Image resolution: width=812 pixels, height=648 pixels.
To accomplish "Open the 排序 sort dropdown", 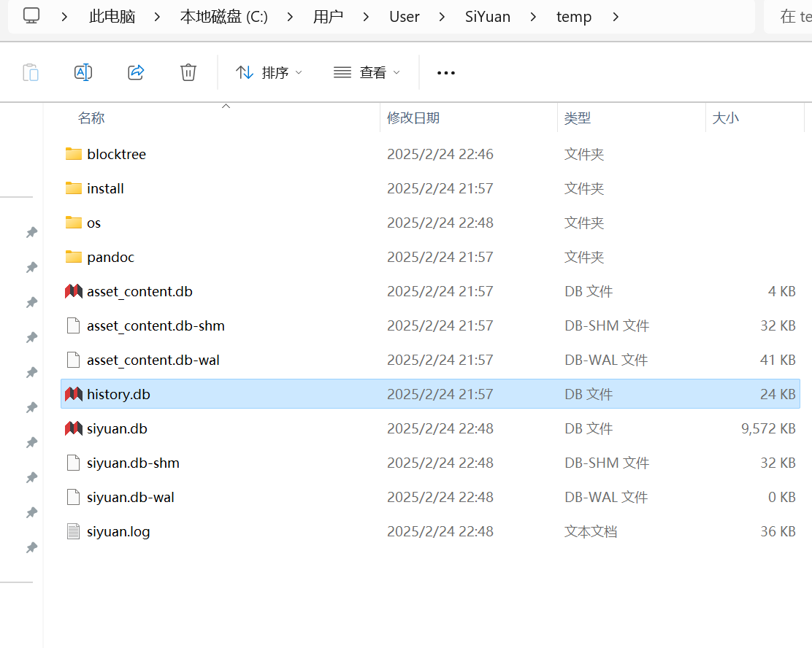I will [x=269, y=72].
